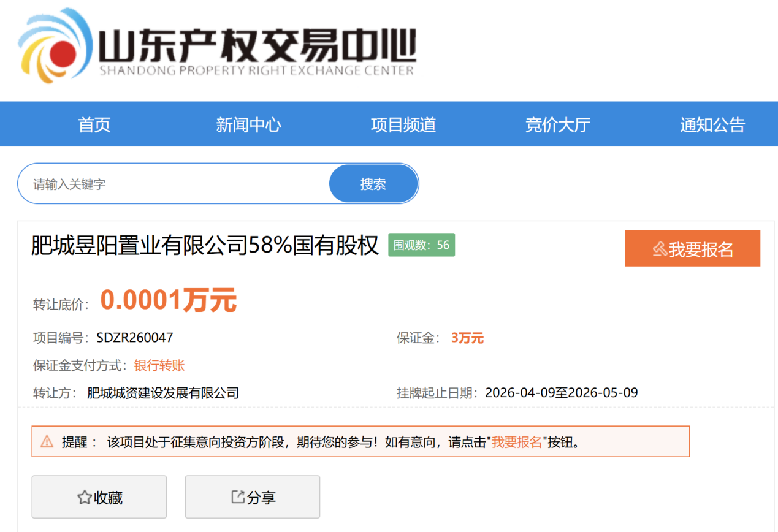Click the star icon to 收藏 project
Screen dimensions: 778x532
coord(85,498)
